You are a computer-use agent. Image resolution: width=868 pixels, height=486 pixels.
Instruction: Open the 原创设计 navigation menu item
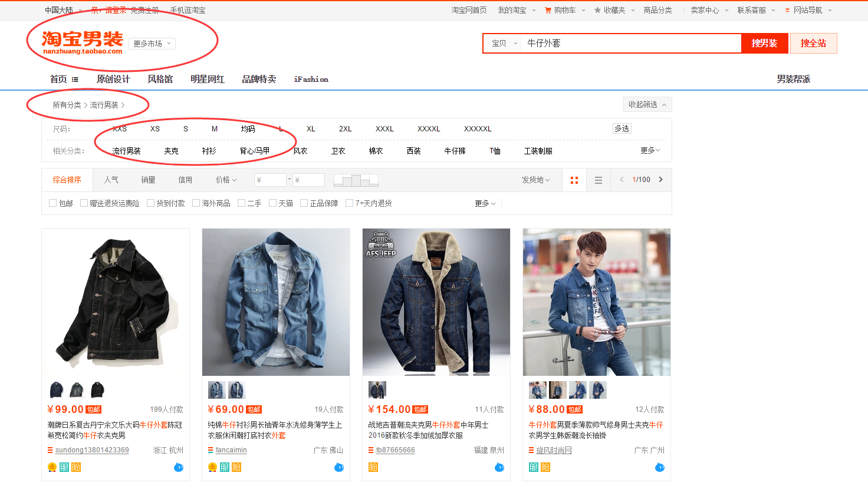(x=113, y=79)
